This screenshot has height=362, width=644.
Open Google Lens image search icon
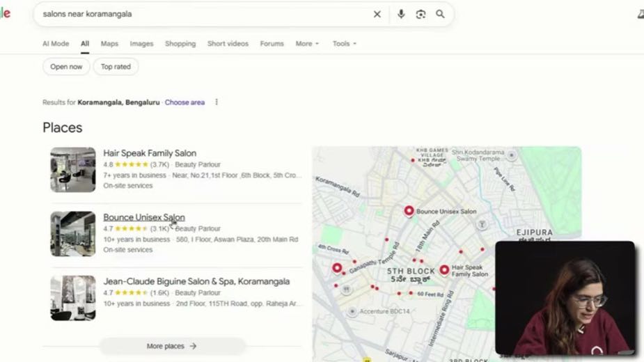pos(421,14)
